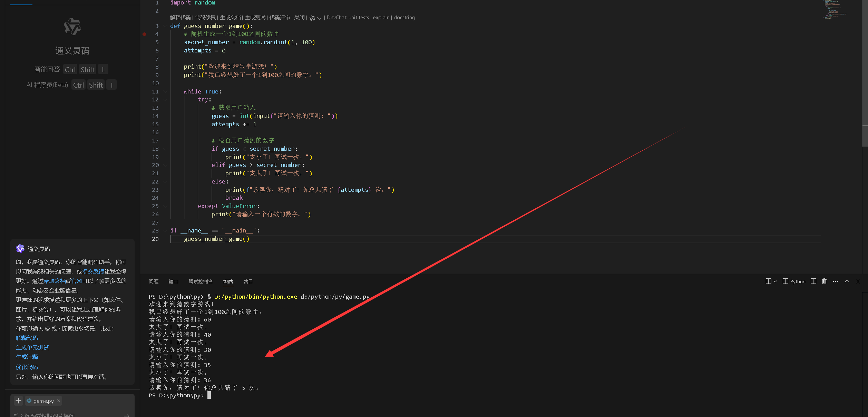Delete the terminal with the trash icon
The width and height of the screenshot is (868, 417).
pos(824,281)
